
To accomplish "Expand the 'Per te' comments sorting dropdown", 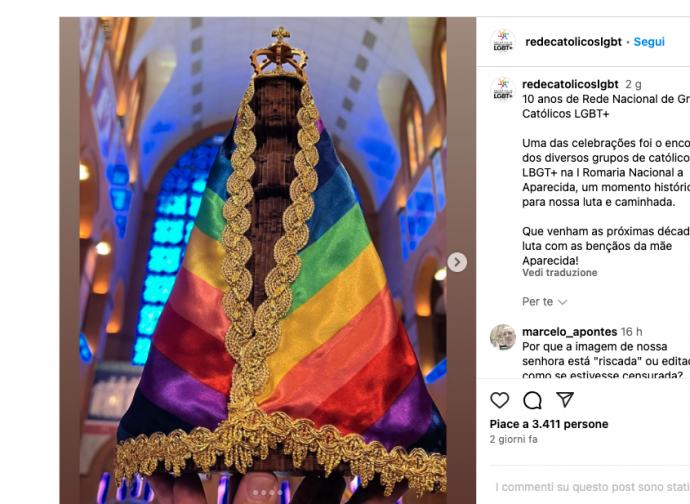I will click(x=544, y=302).
